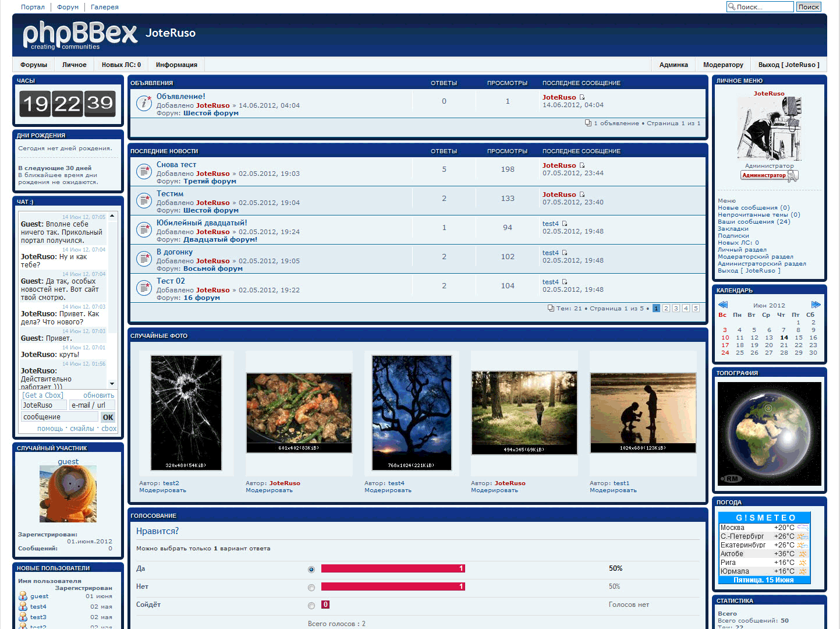Open the Админка panel link
The height and width of the screenshot is (629, 840).
[x=674, y=65]
